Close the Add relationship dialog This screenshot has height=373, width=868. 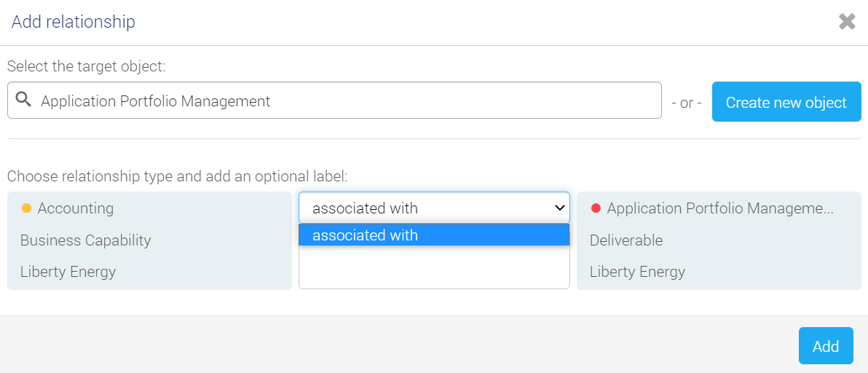[847, 22]
